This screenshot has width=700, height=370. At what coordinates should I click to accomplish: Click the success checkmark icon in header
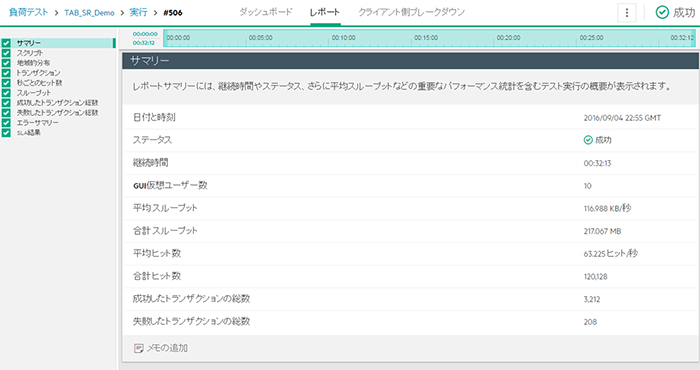click(662, 12)
